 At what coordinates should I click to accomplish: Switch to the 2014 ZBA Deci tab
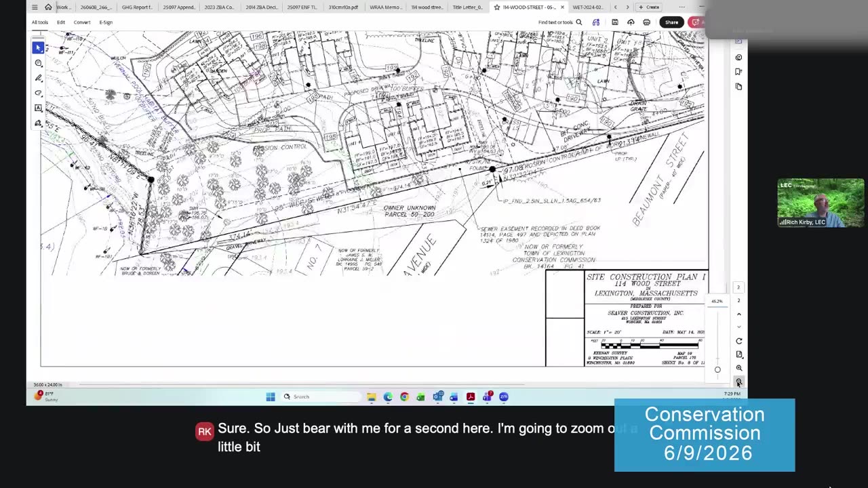(261, 7)
